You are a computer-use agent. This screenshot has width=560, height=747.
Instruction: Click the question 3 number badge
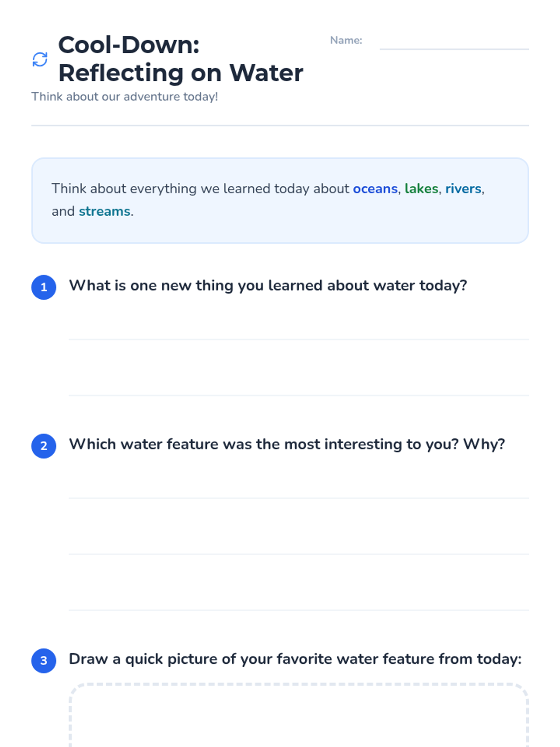[x=44, y=661]
